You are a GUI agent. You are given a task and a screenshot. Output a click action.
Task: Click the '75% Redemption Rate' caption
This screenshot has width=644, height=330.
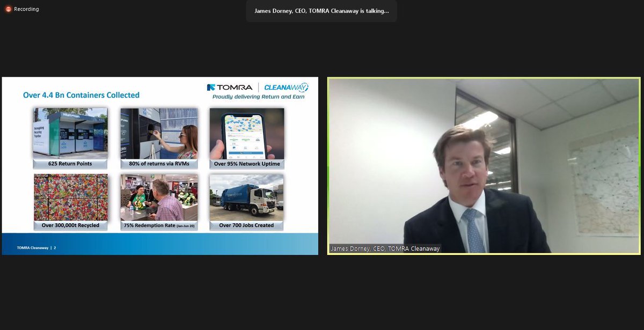click(159, 225)
